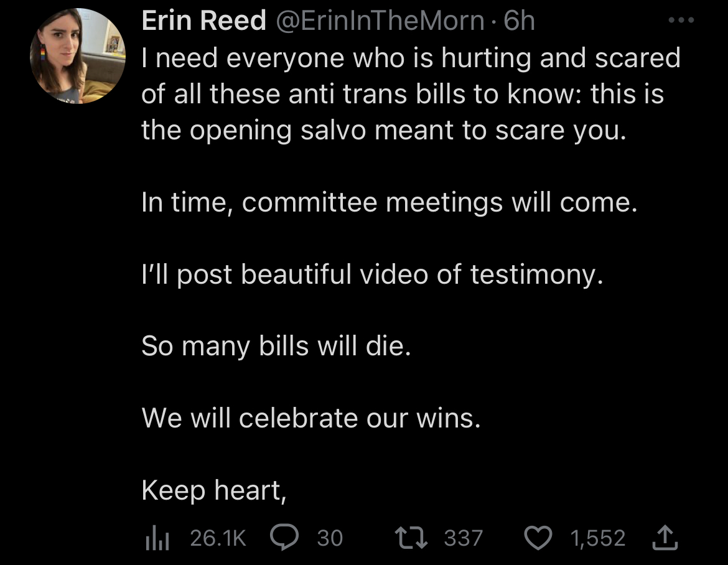Open the three-dot more options menu
This screenshot has width=728, height=565.
click(x=679, y=21)
